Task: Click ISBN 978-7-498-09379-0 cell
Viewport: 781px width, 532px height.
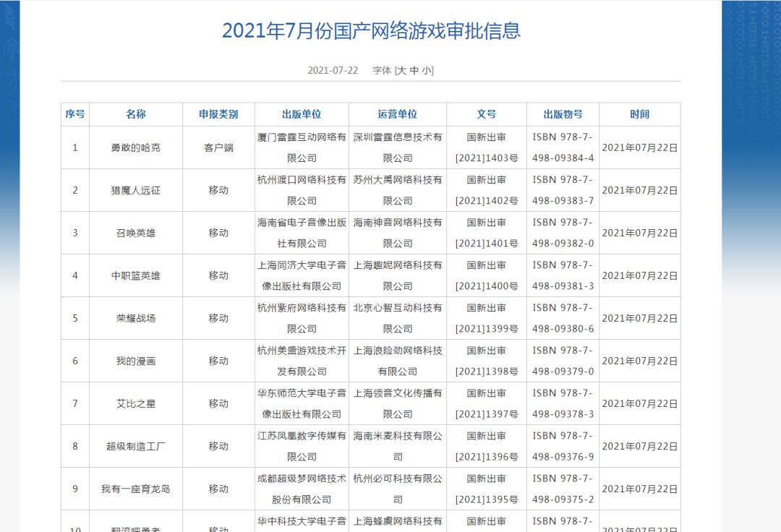Action: point(563,361)
